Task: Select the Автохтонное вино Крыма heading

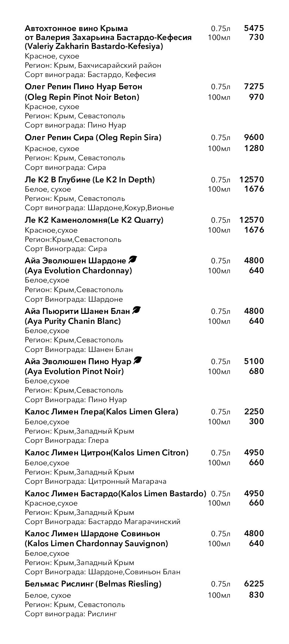Action: 76,28
